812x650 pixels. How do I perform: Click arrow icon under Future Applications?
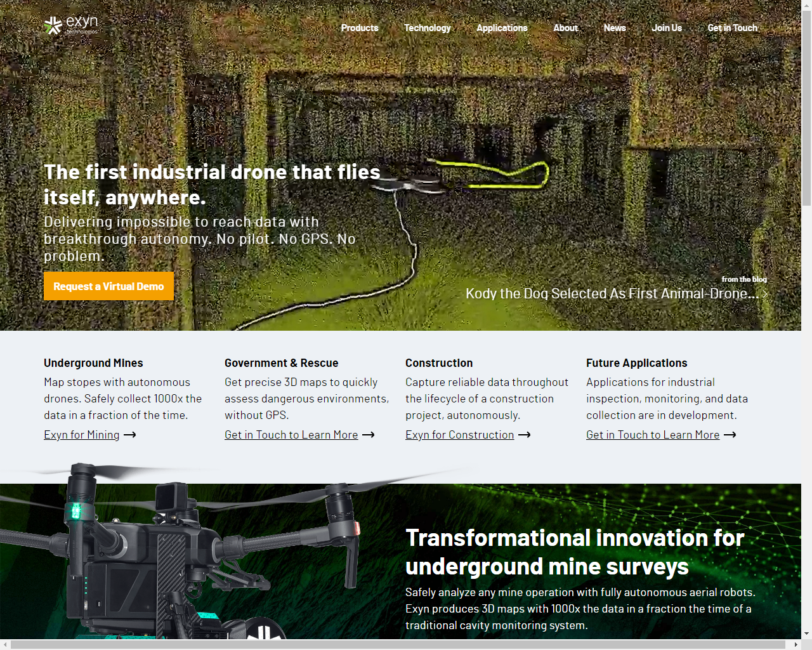point(730,435)
